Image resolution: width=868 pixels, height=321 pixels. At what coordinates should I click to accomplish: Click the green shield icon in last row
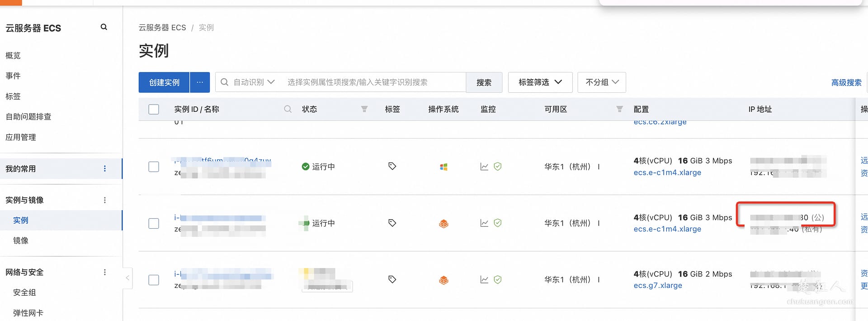[497, 279]
